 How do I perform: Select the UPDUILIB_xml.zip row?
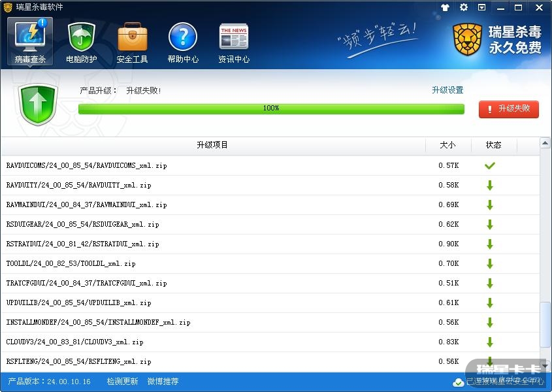click(x=270, y=303)
